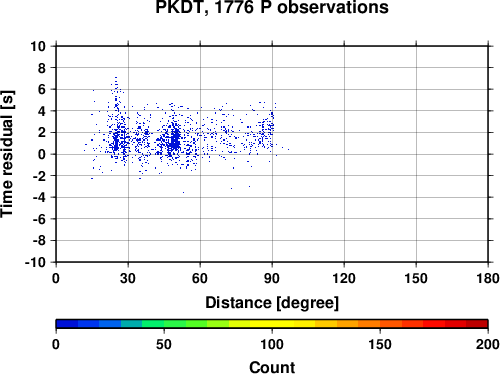Click the x-axis tick label '30'
The width and height of the screenshot is (500, 374).
tap(128, 278)
